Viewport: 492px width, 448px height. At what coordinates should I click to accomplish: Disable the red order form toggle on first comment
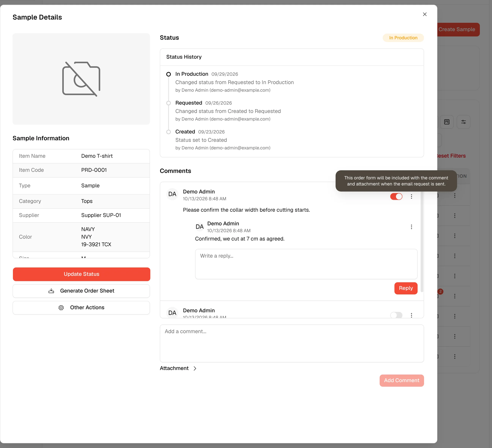[396, 196]
